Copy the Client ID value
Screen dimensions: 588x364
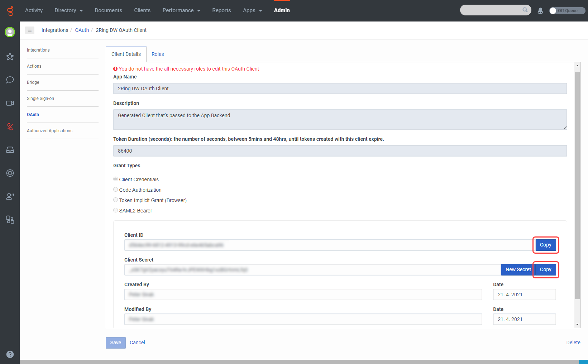545,245
